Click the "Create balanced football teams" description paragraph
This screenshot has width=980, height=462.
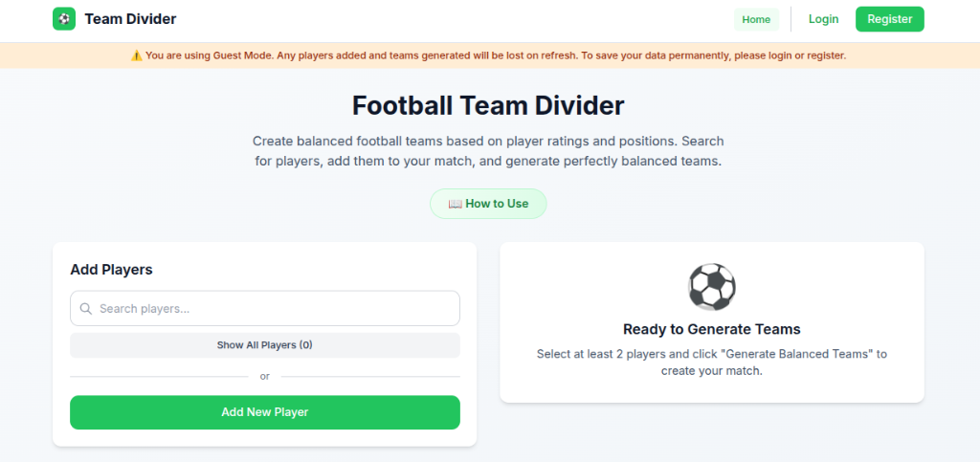click(x=488, y=151)
